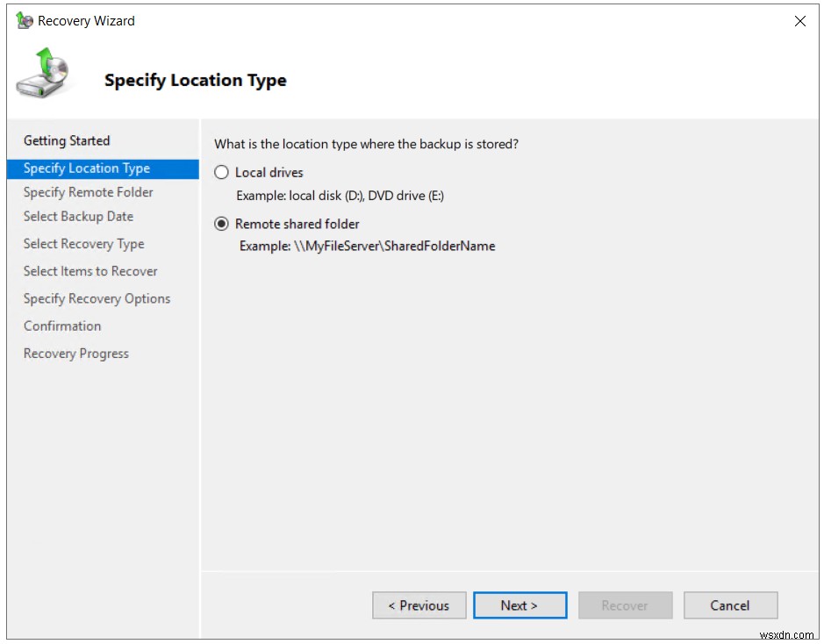The height and width of the screenshot is (644, 824).
Task: Click Previous to return to Getting Started
Action: (x=419, y=605)
